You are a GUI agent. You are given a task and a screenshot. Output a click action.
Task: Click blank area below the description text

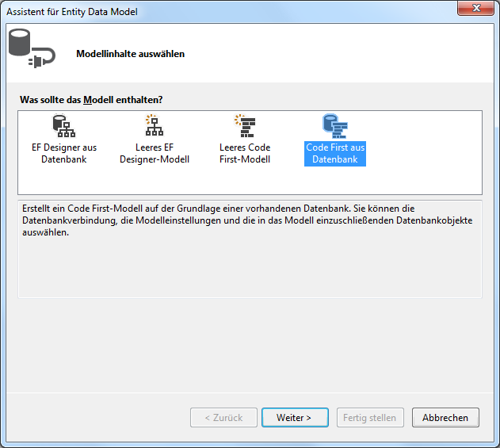point(250,270)
